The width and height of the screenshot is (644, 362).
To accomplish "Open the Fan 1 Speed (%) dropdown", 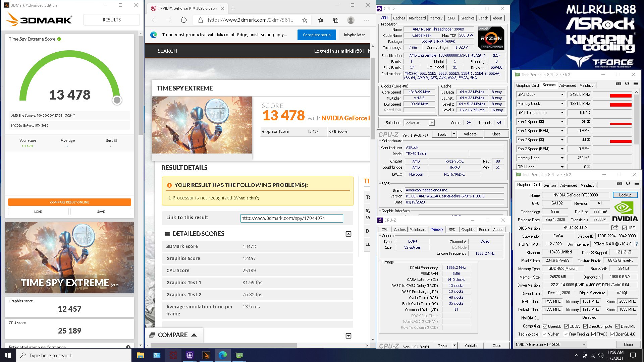I will point(562,122).
